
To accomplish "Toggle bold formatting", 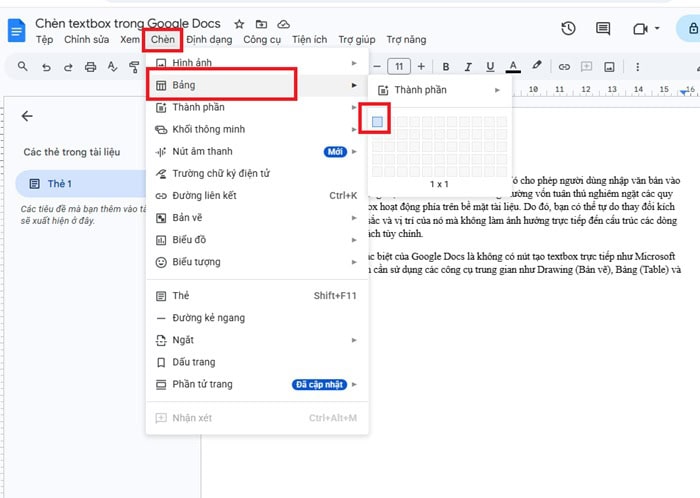I will tap(446, 66).
